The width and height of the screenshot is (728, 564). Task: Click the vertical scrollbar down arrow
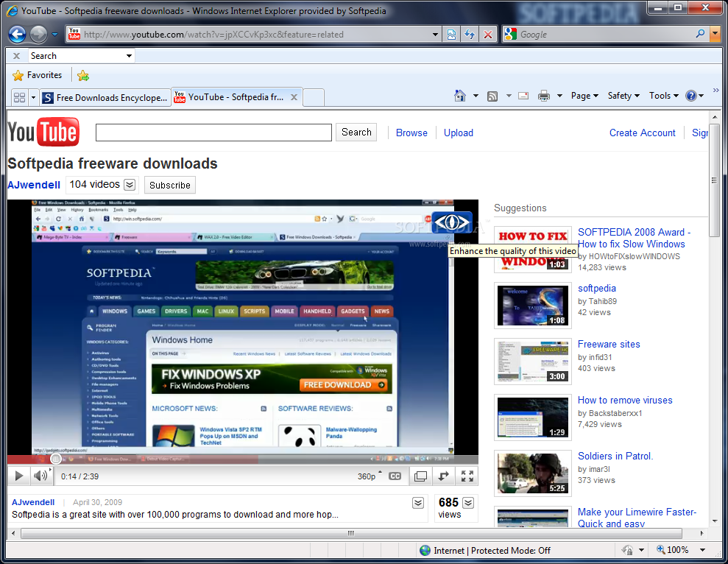(x=714, y=521)
